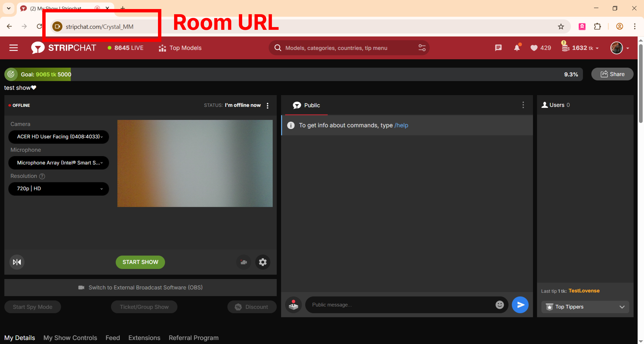The image size is (644, 344).
Task: Click the /help command link
Action: tap(401, 125)
